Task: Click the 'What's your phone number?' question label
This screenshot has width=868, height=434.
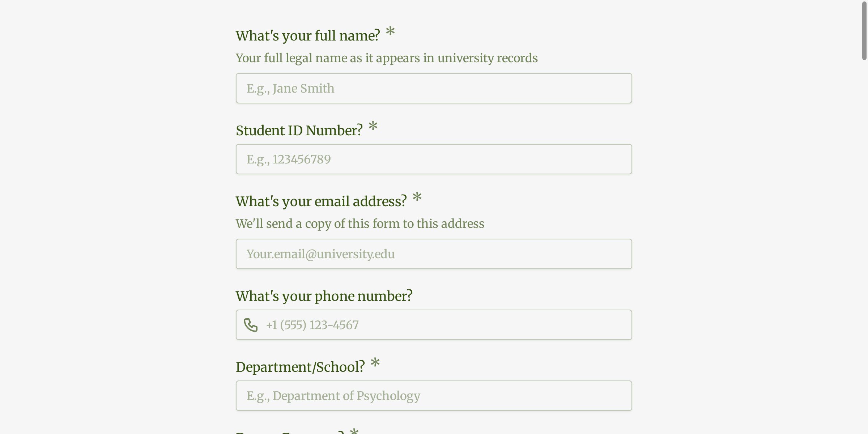Action: tap(324, 295)
